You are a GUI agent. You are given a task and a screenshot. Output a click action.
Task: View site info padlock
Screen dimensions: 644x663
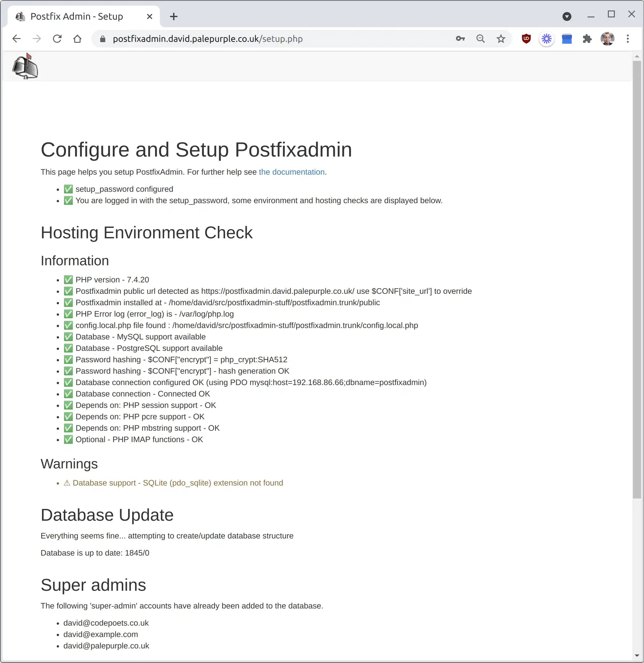tap(103, 39)
